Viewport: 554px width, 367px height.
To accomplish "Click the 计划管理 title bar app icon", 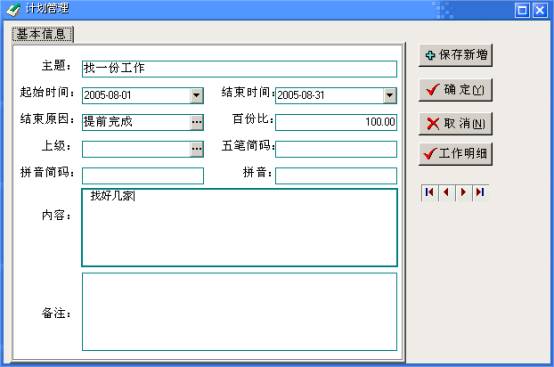I will 13,10.
